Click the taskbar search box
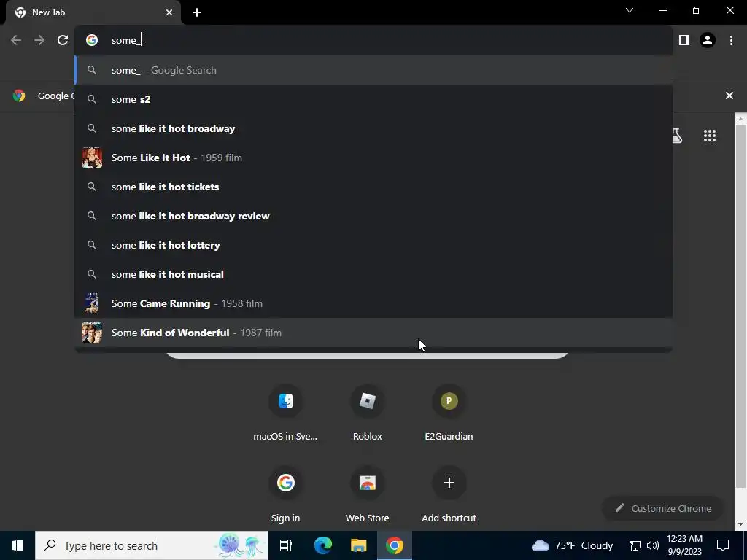Screen dimensions: 747x560 tap(152, 545)
